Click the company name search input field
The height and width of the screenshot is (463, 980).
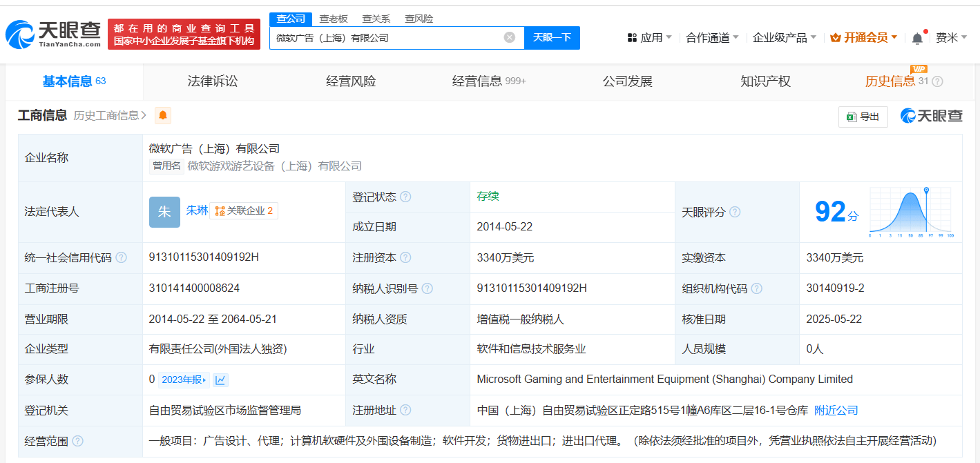(387, 38)
